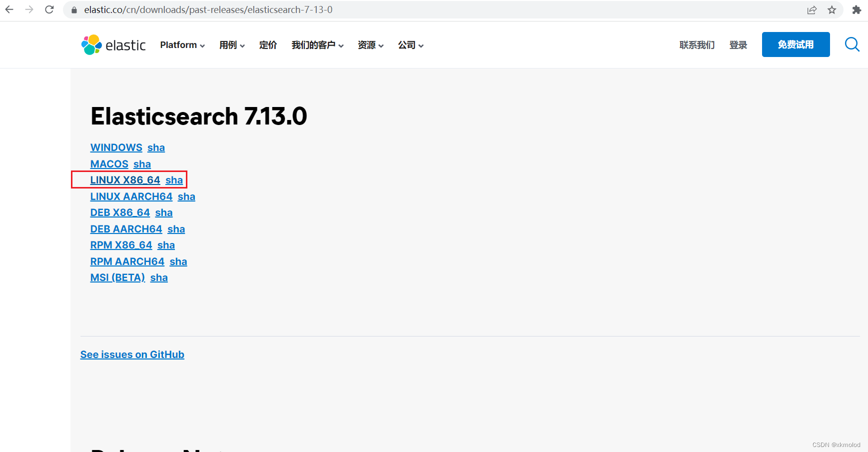Download the MSI (BETA) installer

118,277
